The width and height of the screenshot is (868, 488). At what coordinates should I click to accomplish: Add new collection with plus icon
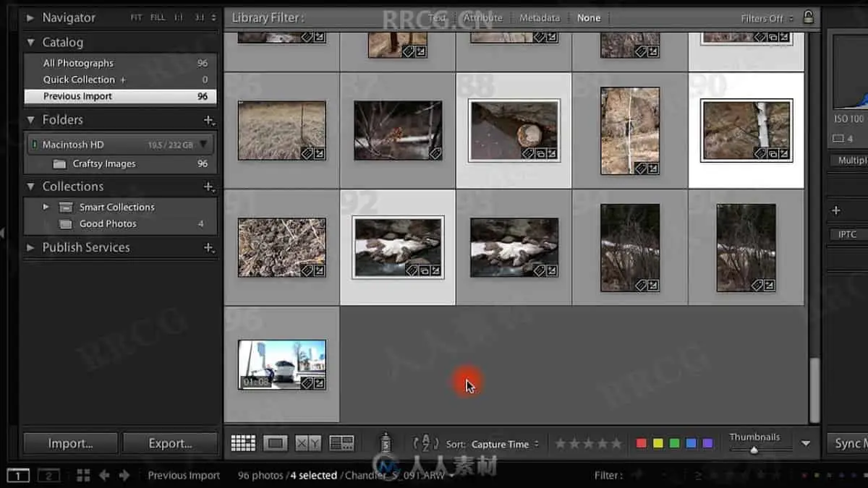pos(208,187)
